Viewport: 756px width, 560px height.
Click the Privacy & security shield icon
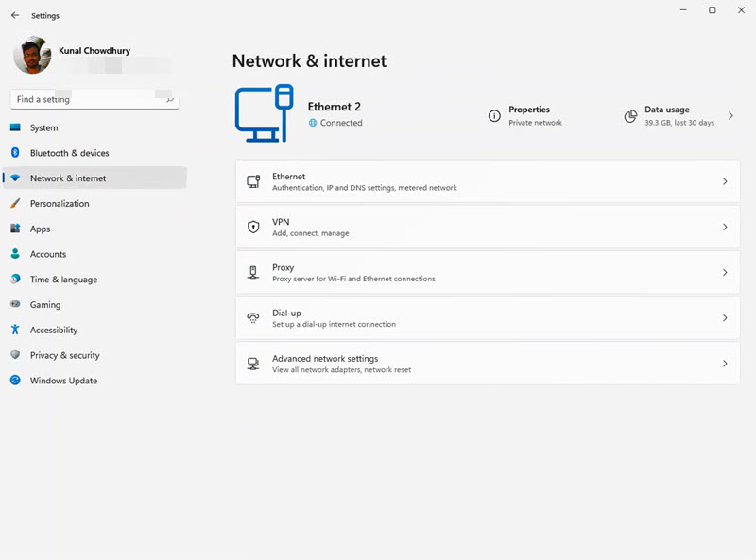click(x=15, y=355)
